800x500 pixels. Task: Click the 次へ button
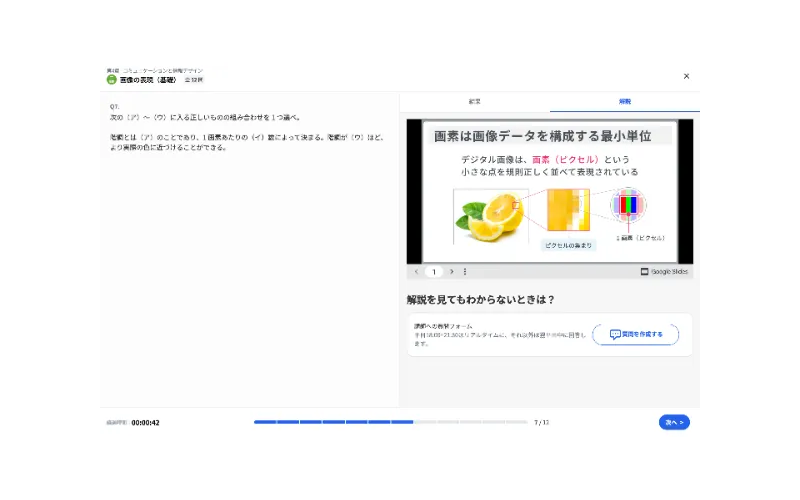[x=674, y=422]
